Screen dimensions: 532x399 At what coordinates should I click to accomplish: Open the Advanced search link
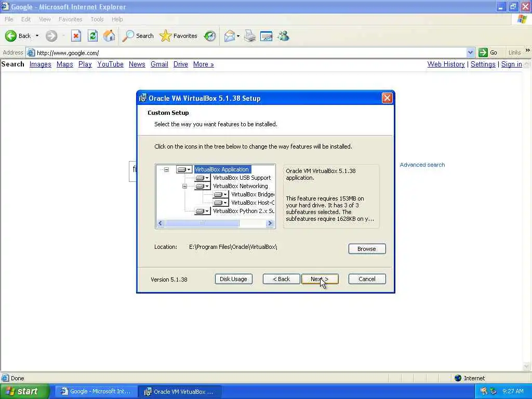click(x=422, y=165)
